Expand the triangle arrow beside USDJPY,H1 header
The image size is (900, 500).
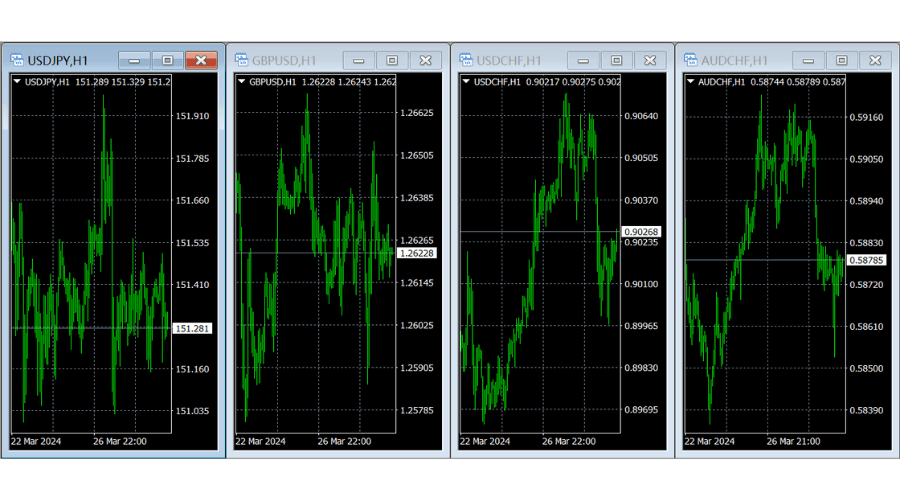pyautogui.click(x=17, y=82)
